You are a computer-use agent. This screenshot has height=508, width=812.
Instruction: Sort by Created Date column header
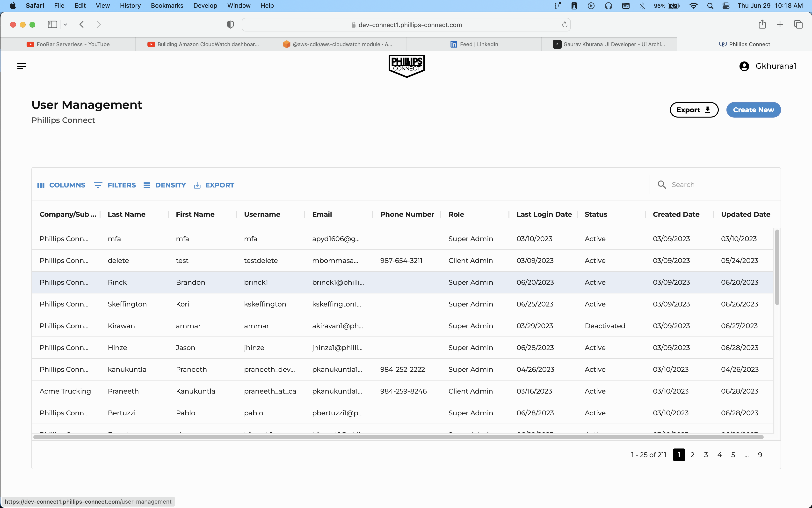[x=676, y=214]
